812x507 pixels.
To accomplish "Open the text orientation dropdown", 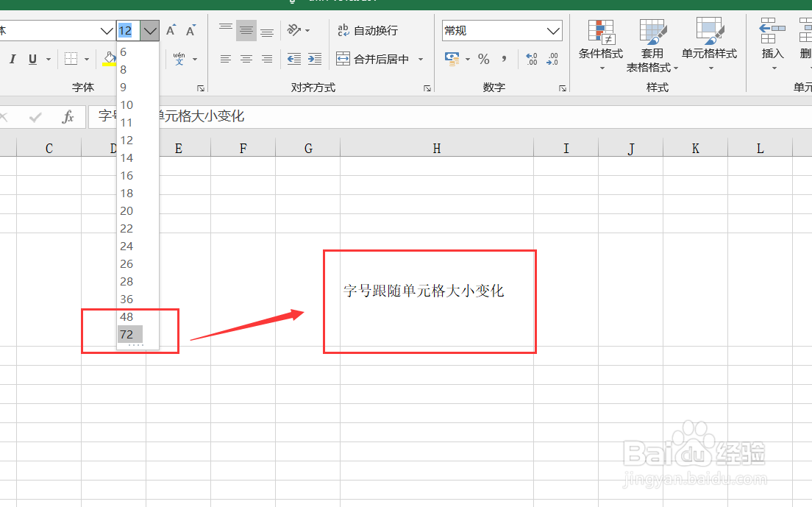I will (307, 30).
